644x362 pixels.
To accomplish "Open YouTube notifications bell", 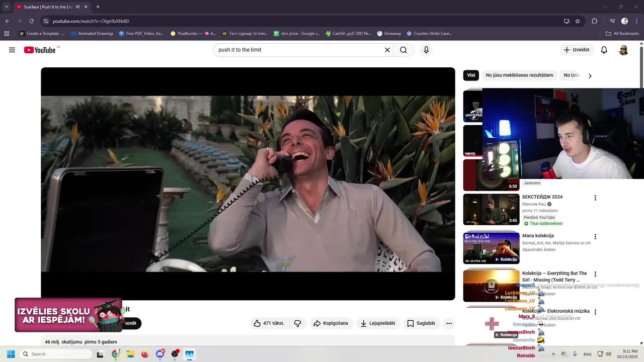I will pos(604,50).
